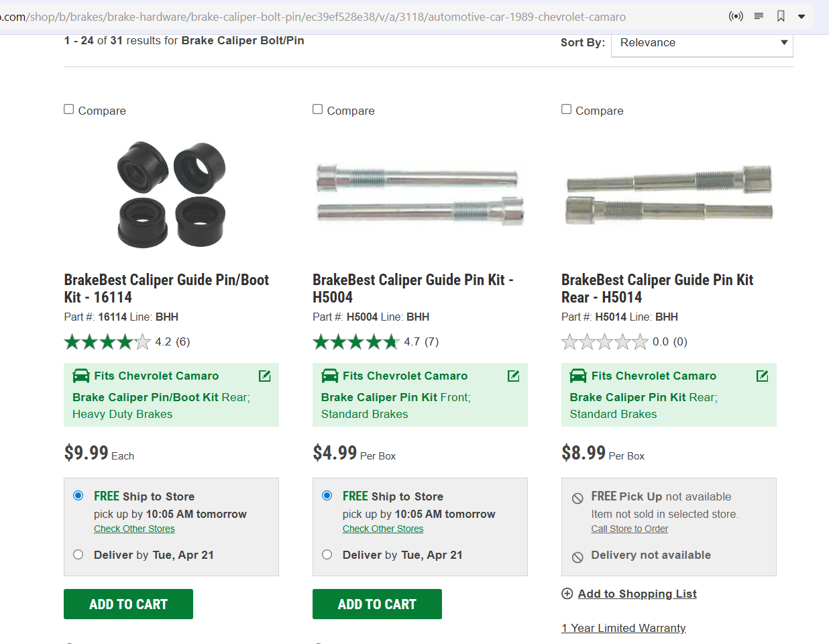This screenshot has width=829, height=644.
Task: Expand the browser address bar dropdown arrow
Action: [x=802, y=16]
